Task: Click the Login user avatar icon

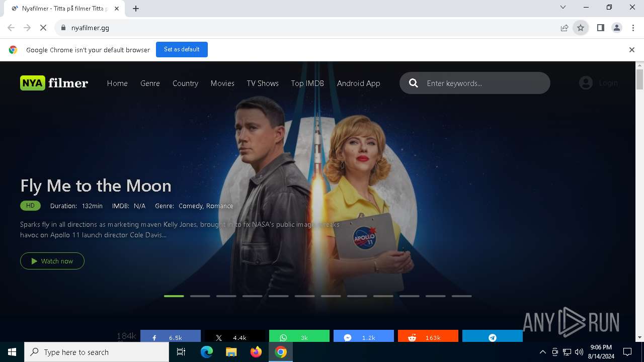Action: tap(586, 83)
